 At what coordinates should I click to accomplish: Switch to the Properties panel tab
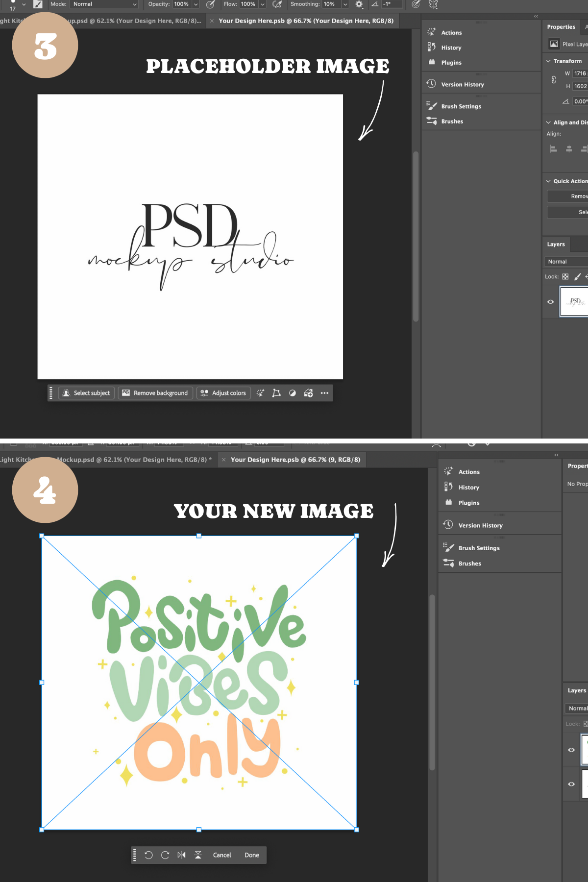point(561,27)
